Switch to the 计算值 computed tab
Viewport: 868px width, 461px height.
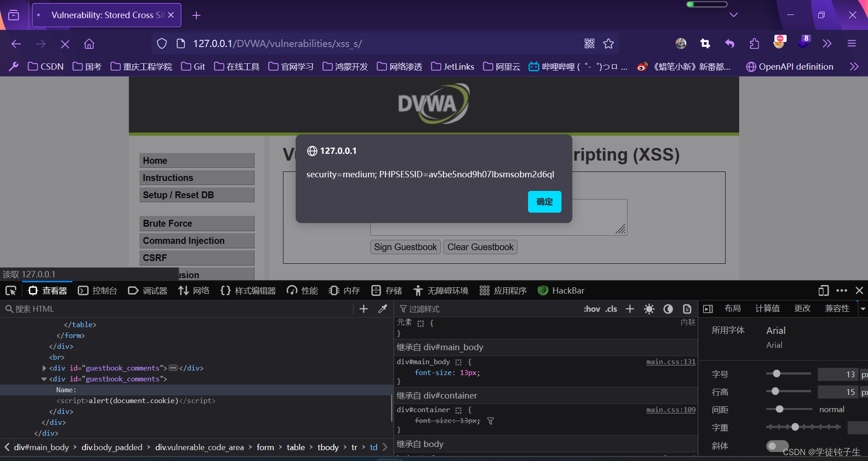(x=768, y=309)
